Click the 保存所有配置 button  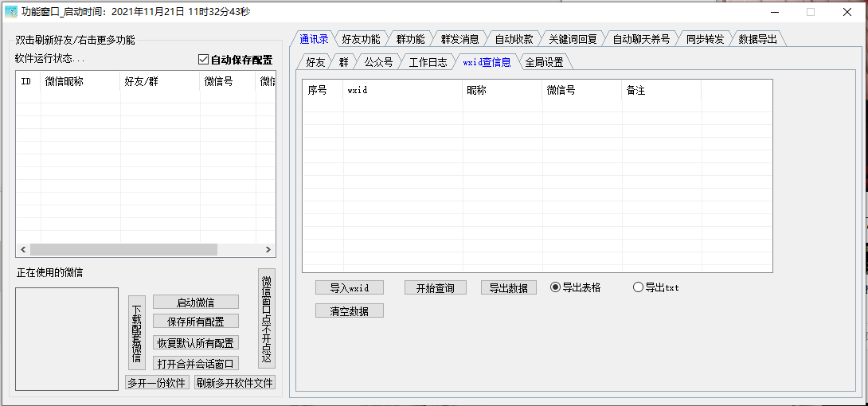point(195,322)
